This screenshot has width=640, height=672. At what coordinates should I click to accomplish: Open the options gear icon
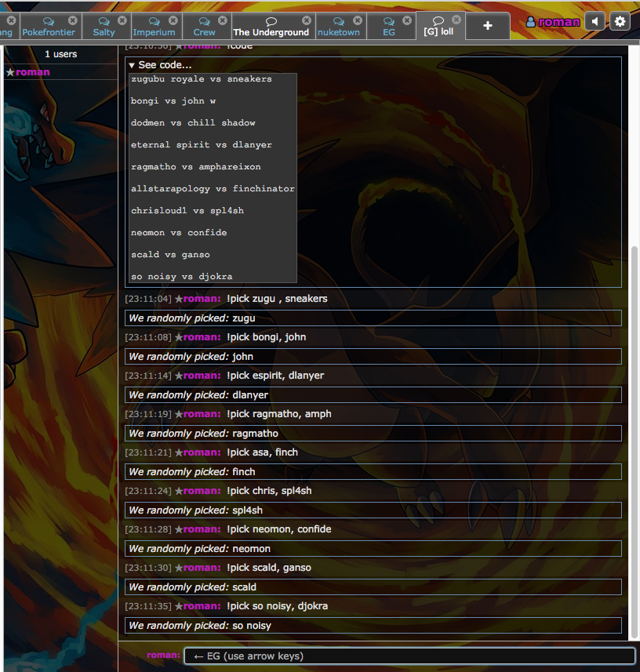(x=620, y=21)
